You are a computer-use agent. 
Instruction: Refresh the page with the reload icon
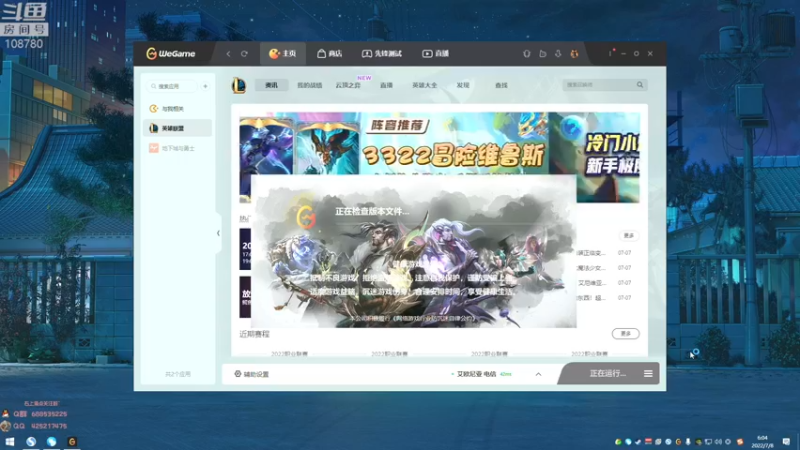coord(244,54)
